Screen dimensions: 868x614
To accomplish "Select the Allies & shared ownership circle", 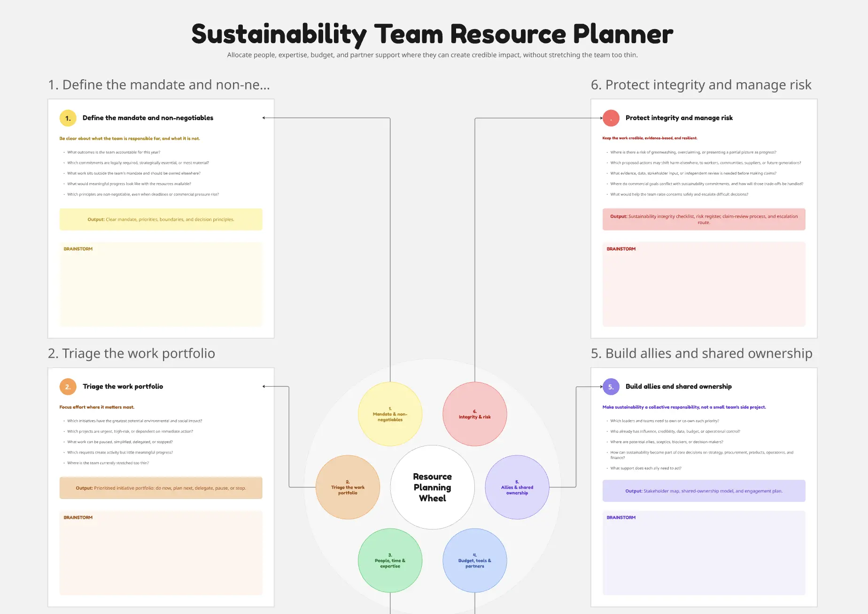I will 517,487.
